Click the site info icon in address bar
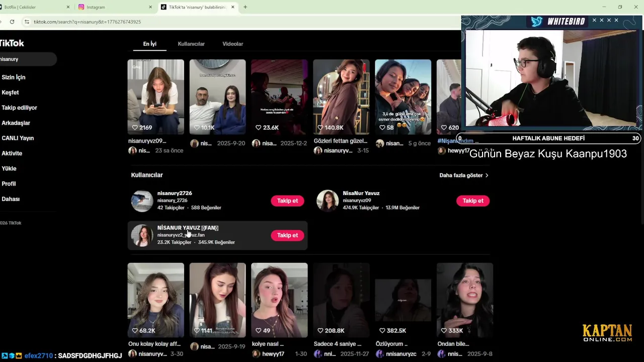Viewport: 644px width, 362px height. (x=27, y=22)
